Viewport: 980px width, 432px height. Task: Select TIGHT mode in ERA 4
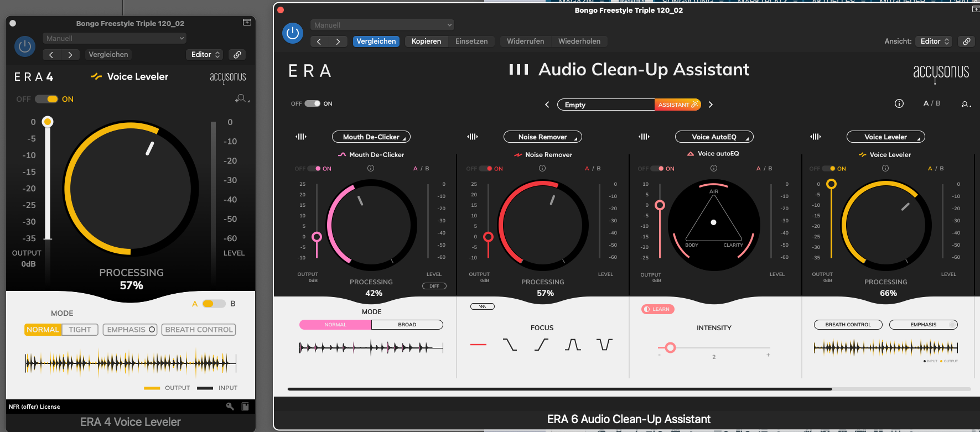coord(80,330)
